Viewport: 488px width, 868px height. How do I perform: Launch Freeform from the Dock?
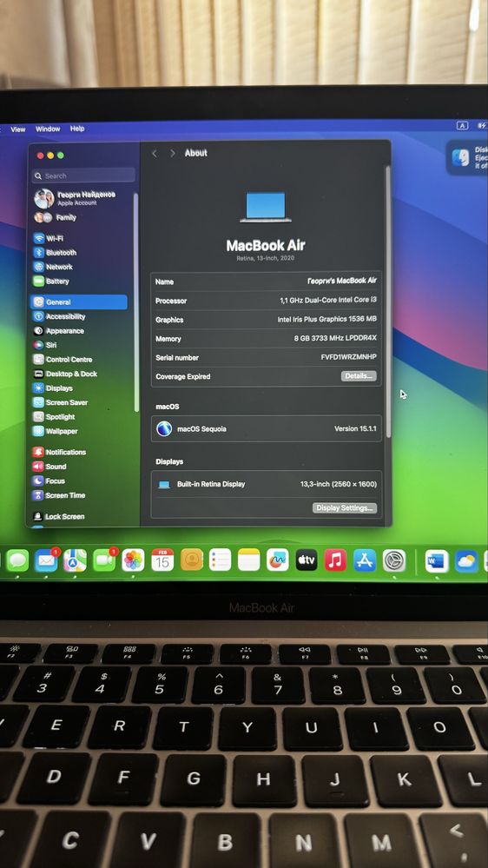coord(278,560)
